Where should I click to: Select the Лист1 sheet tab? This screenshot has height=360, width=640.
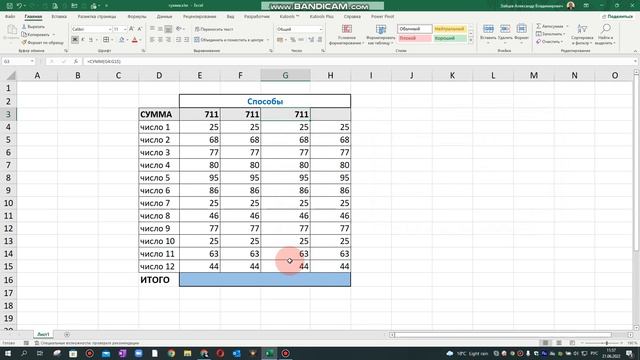click(x=43, y=334)
